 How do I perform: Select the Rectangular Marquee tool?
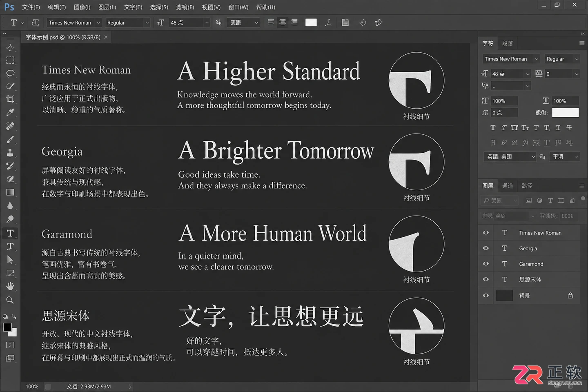[x=10, y=60]
